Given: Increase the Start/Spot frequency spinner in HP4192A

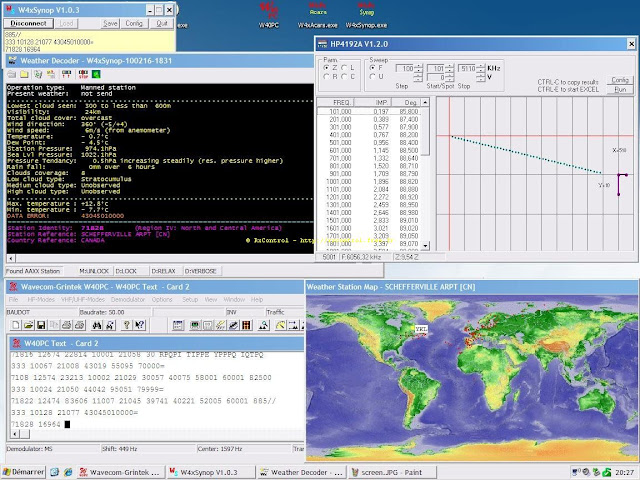Looking at the screenshot, I should pyautogui.click(x=449, y=66).
